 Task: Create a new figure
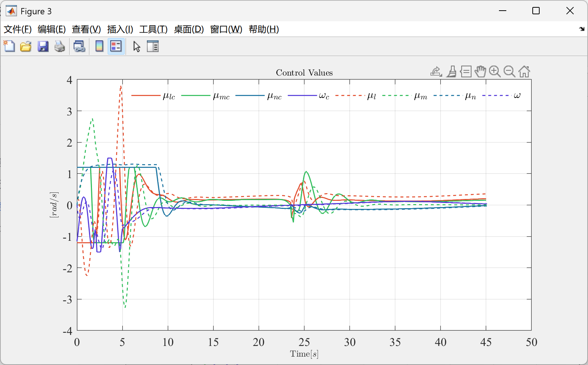click(9, 46)
